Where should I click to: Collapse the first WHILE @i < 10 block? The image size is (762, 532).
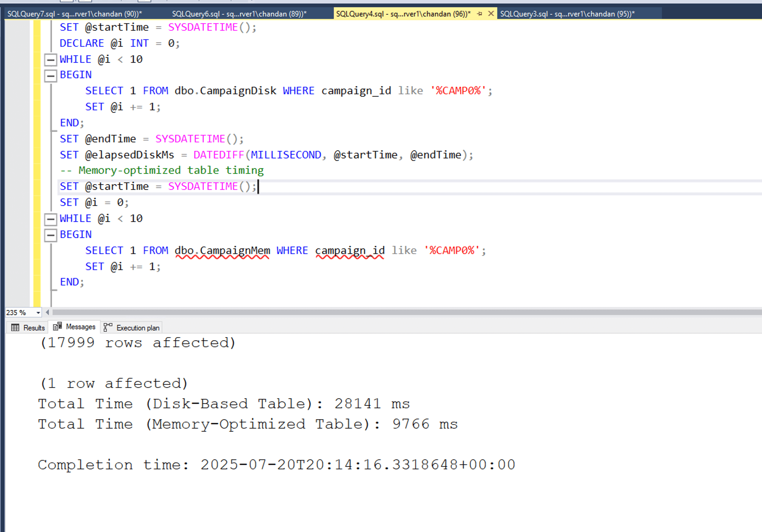click(x=51, y=60)
